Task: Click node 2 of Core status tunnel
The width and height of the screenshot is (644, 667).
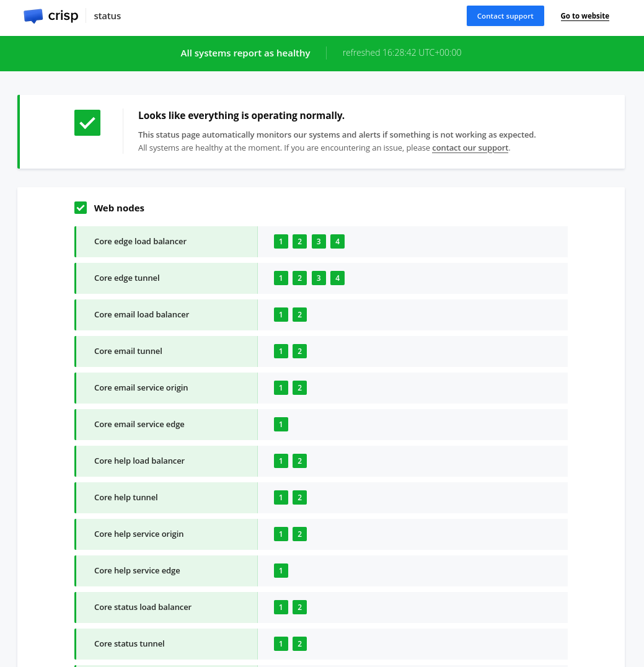Action: [x=299, y=644]
